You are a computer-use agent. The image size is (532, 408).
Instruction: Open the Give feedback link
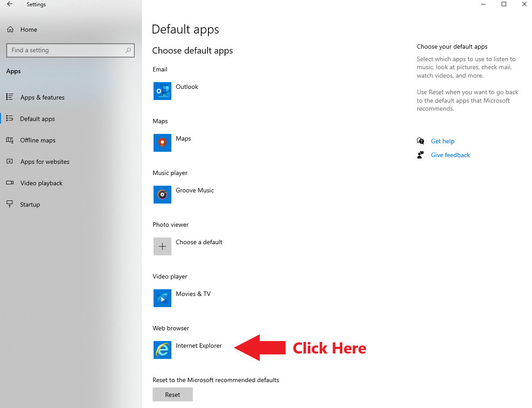pyautogui.click(x=450, y=155)
